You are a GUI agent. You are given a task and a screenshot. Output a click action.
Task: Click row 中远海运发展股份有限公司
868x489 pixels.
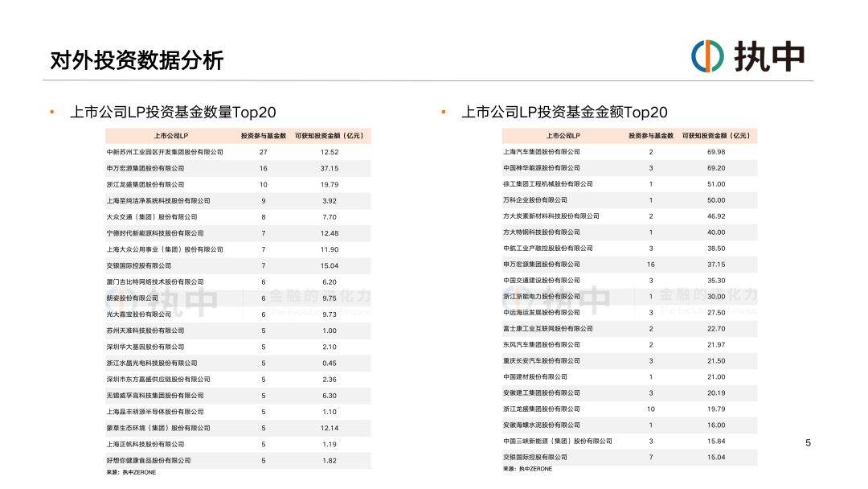pyautogui.click(x=629, y=312)
